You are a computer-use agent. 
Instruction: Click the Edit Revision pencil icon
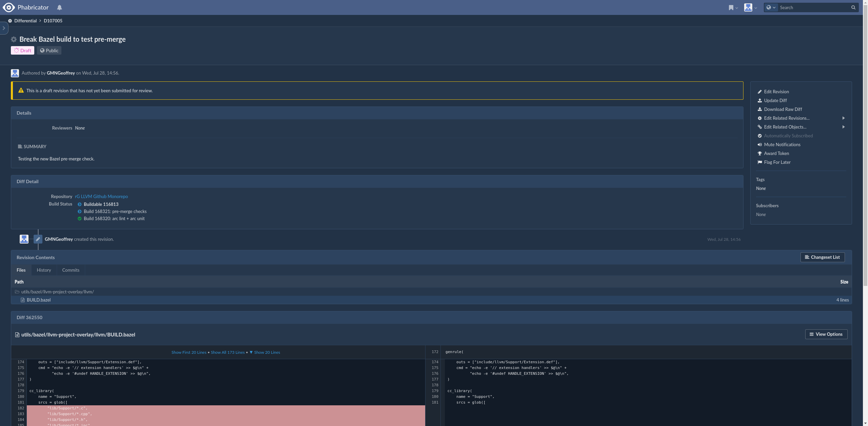click(x=760, y=92)
